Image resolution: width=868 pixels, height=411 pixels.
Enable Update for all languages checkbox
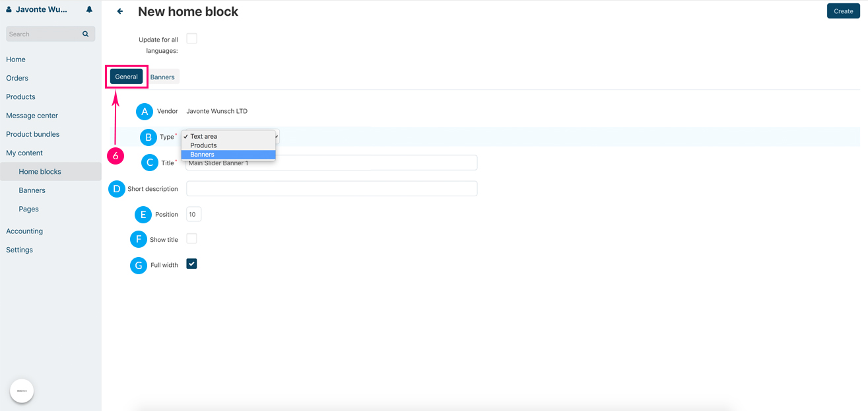point(191,39)
